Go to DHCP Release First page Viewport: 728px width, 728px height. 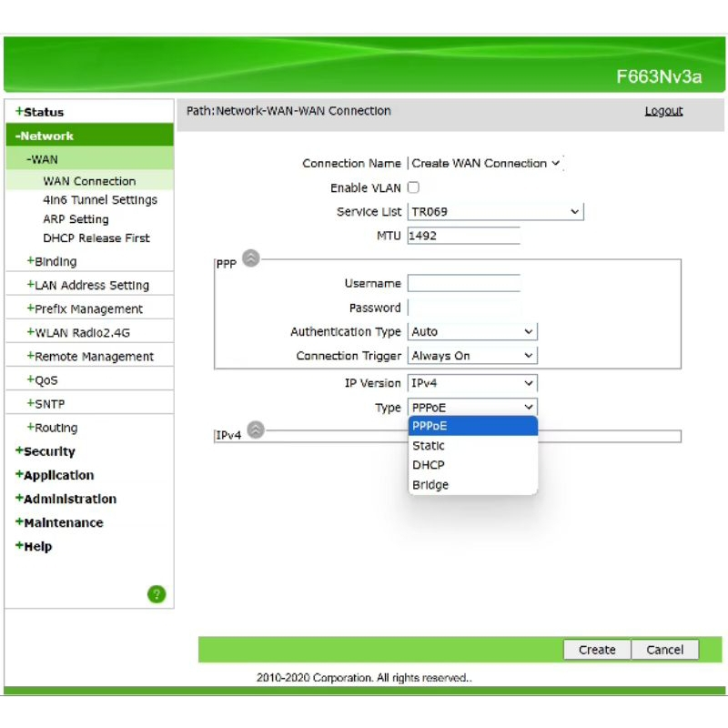pyautogui.click(x=96, y=238)
